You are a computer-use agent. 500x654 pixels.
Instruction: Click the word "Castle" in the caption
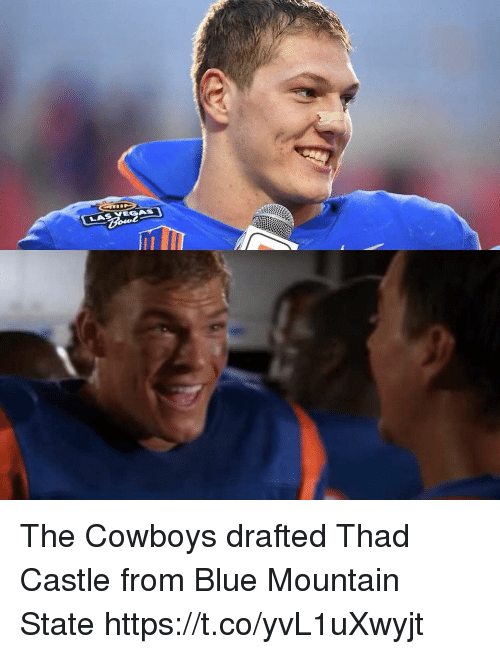coord(66,580)
